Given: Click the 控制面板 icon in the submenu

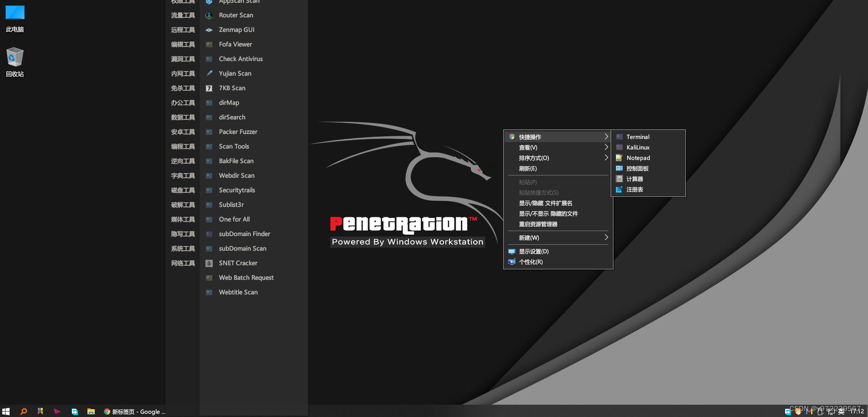Looking at the screenshot, I should tap(619, 168).
